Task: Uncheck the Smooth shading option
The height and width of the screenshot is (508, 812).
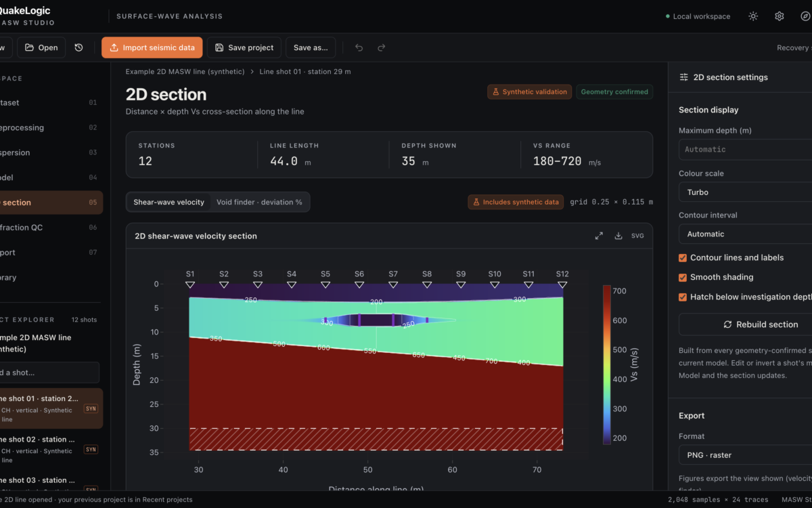Action: [683, 277]
